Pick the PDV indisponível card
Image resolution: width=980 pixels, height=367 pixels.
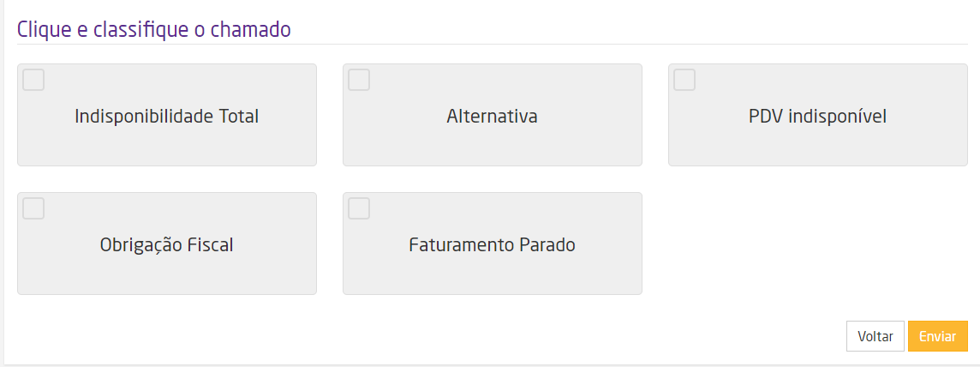click(x=818, y=141)
